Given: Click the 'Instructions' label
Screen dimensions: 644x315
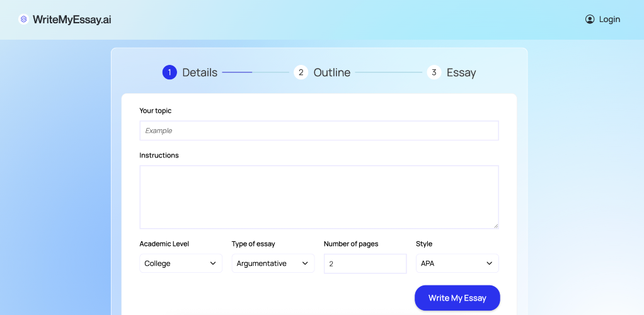Looking at the screenshot, I should click(x=159, y=155).
